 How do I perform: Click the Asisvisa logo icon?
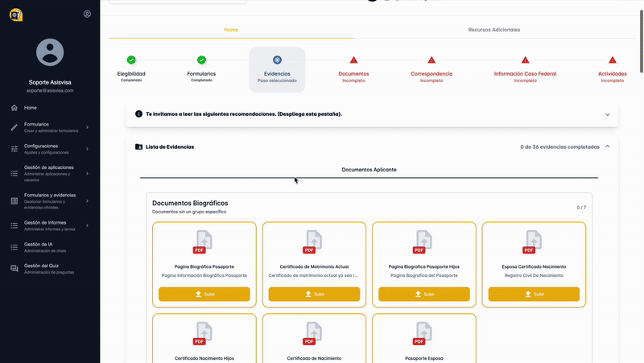(16, 14)
